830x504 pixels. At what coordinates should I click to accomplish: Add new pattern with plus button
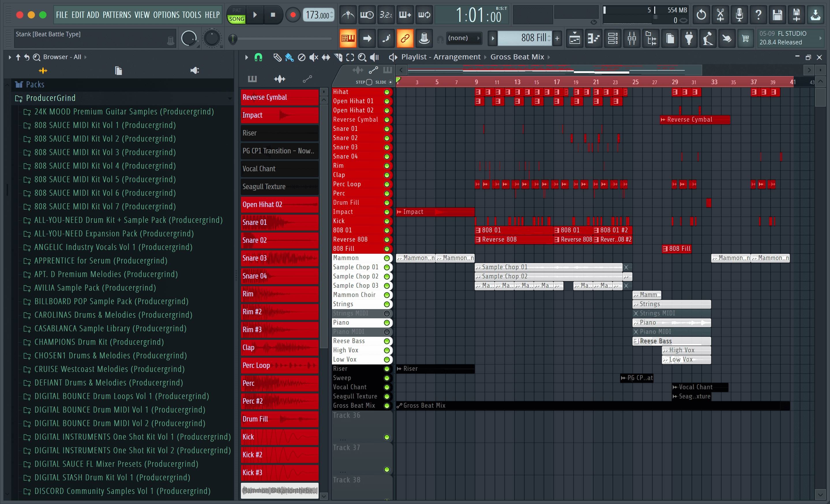557,38
